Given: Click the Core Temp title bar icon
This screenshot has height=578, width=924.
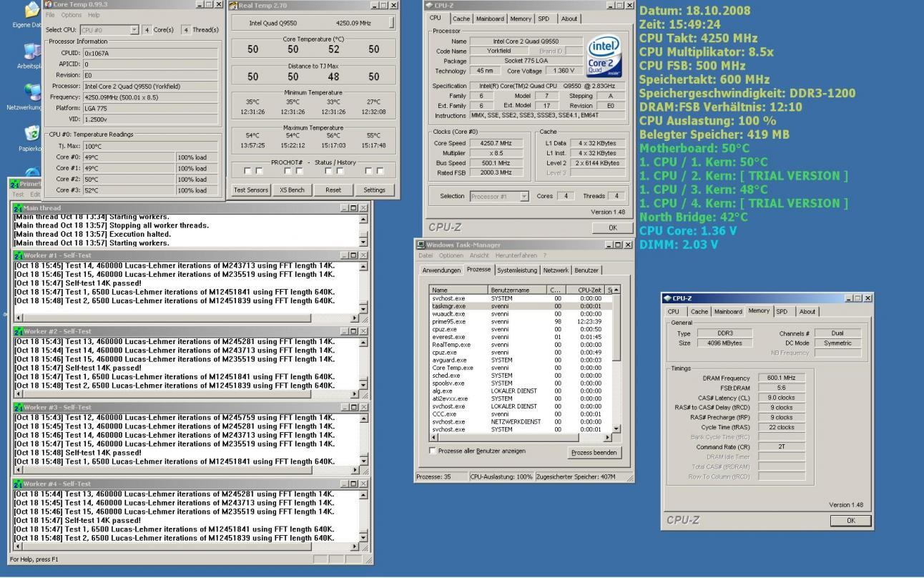Looking at the screenshot, I should pyautogui.click(x=48, y=4).
